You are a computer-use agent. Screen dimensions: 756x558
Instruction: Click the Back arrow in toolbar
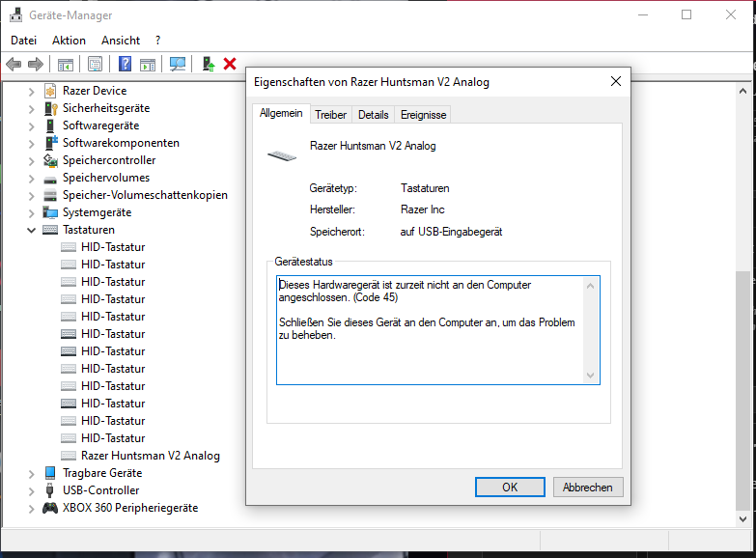click(14, 64)
